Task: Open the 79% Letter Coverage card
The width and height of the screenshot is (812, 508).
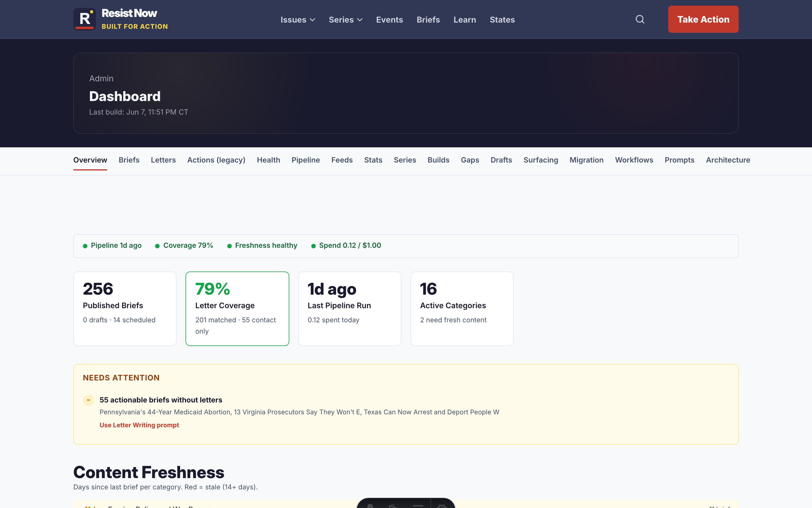Action: pos(237,308)
